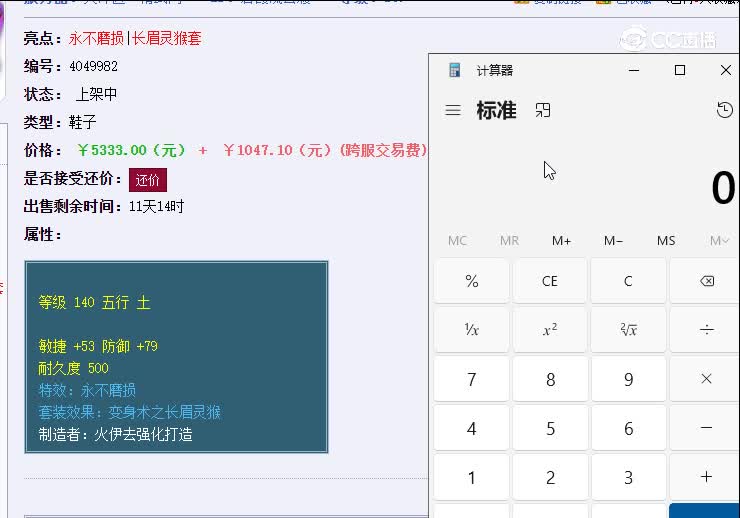Click the 计算器 window title text
This screenshot has height=518, width=740.
[x=495, y=70]
